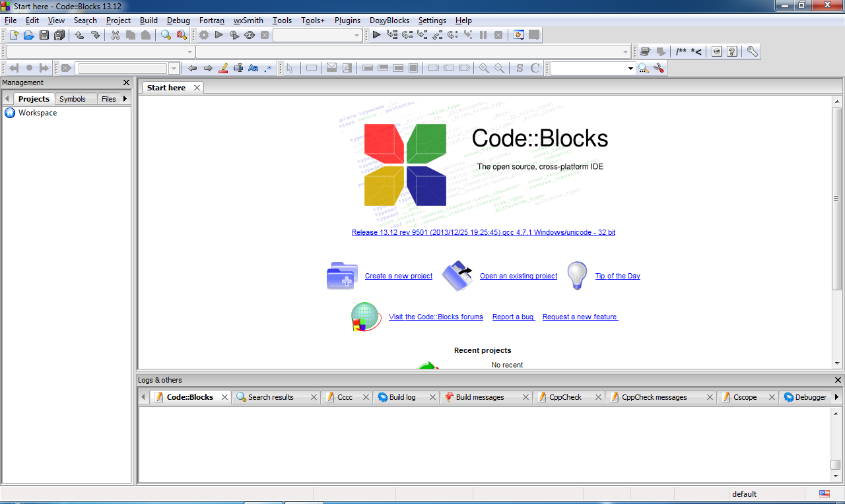Click the Run play icon in build toolbar
Viewport: 845px width, 504px height.
[x=219, y=35]
